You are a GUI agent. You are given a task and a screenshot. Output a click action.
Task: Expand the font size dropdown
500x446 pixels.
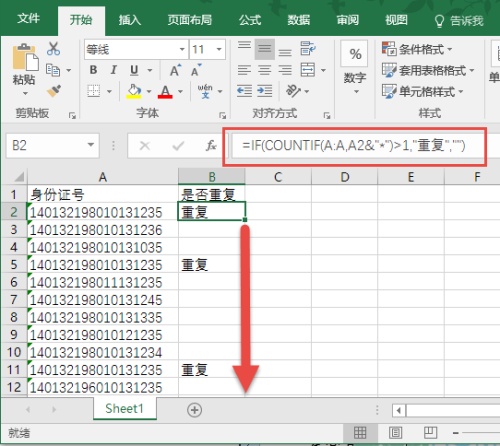pos(219,50)
